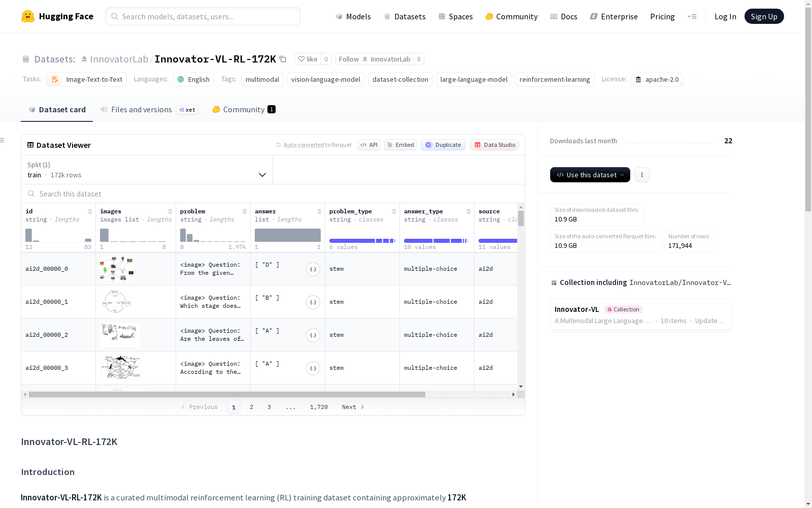The width and height of the screenshot is (812, 508).
Task: Click the vision-language-model tag
Action: (x=326, y=79)
